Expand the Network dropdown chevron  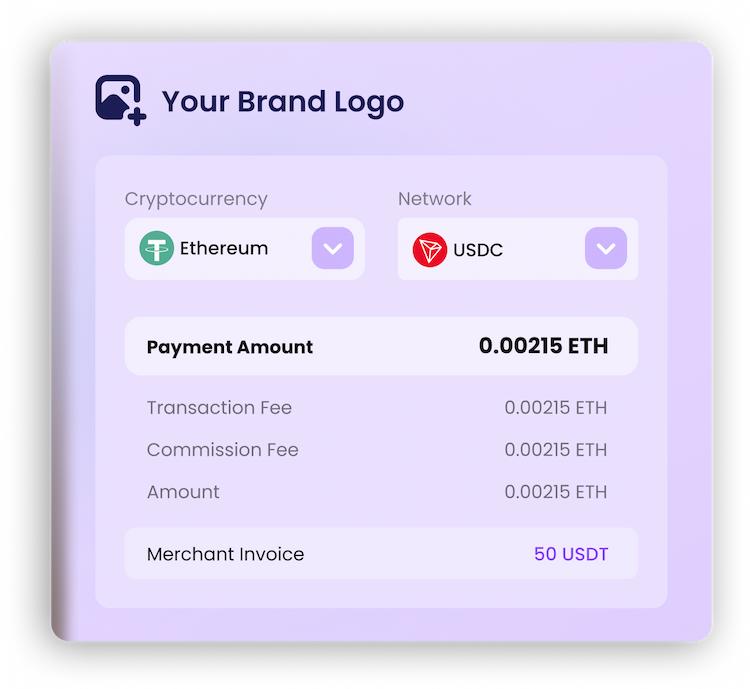[x=606, y=248]
